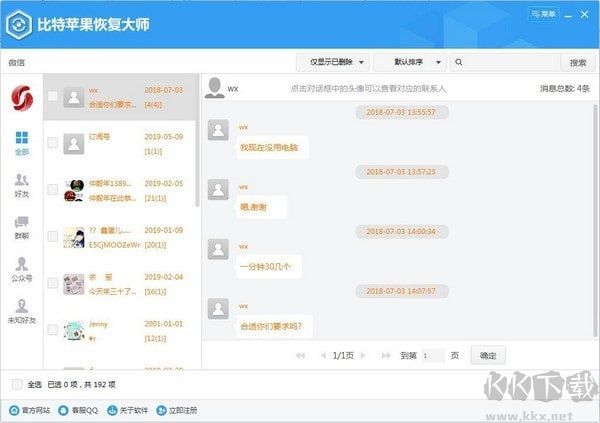Viewport: 600px width, 423px height.
Task: Open the 仅显示已删除 filter dropdown
Action: [333, 62]
